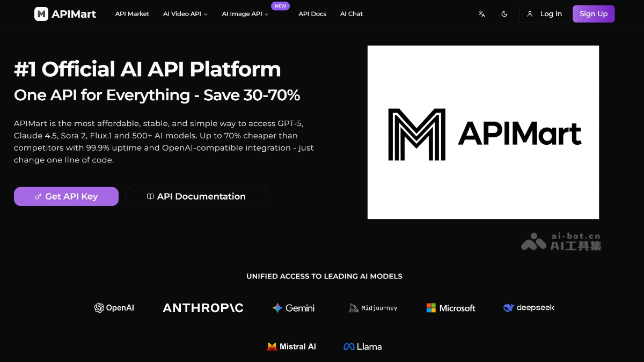Click the Llama model logo
644x362 pixels.
(x=362, y=346)
